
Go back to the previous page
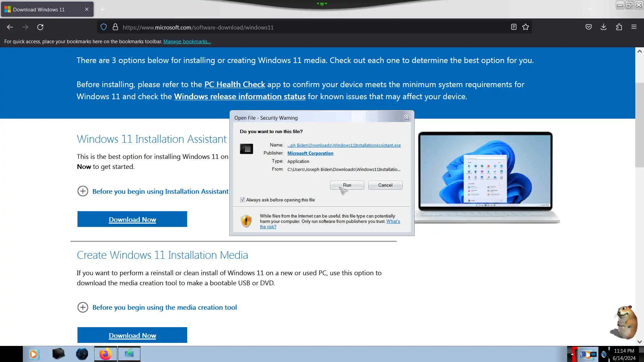coord(10,27)
